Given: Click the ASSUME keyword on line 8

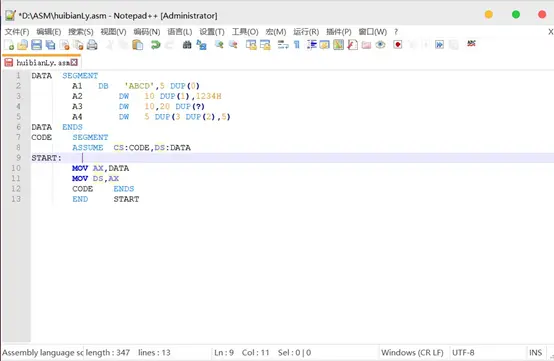Looking at the screenshot, I should (x=88, y=148).
